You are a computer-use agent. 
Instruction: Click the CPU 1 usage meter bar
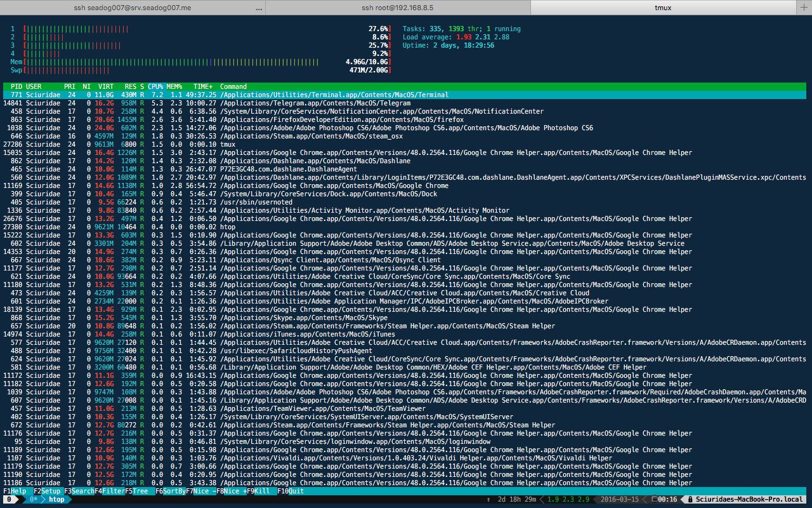207,29
